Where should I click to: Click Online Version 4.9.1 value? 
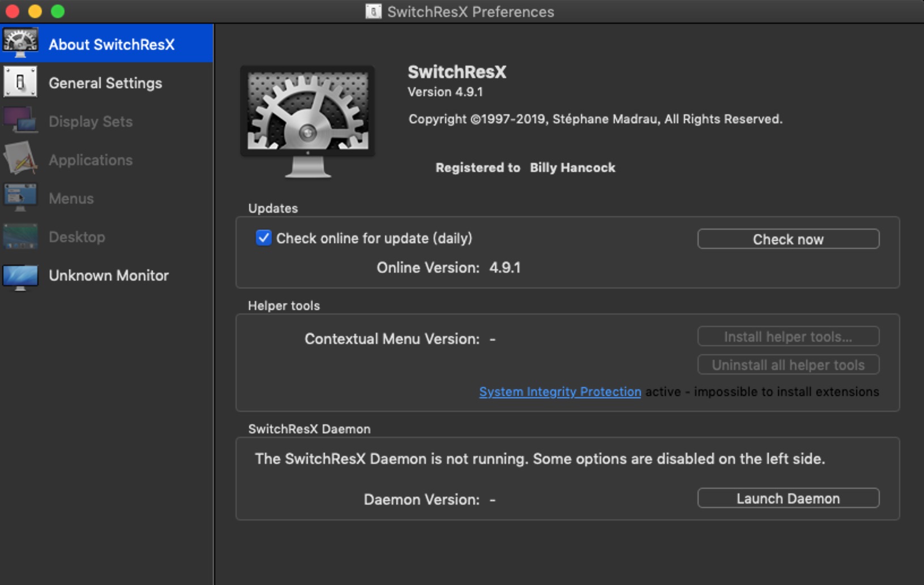click(504, 267)
